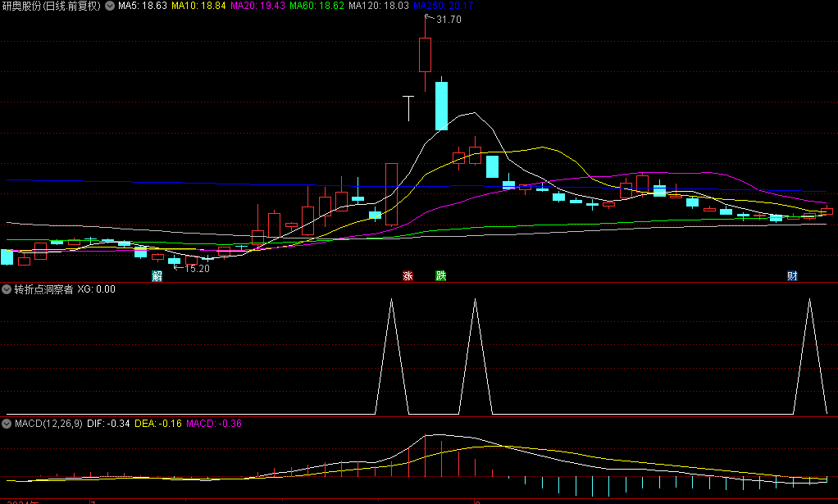Click the 31.70 high price flag
The width and height of the screenshot is (838, 504).
click(x=447, y=20)
